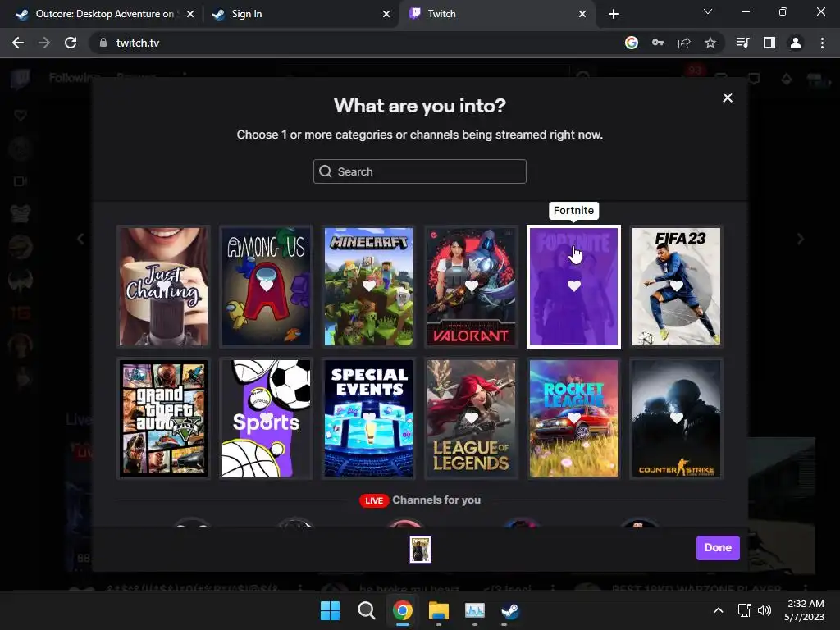
Task: Toggle the Valorant category selection
Action: (x=472, y=286)
